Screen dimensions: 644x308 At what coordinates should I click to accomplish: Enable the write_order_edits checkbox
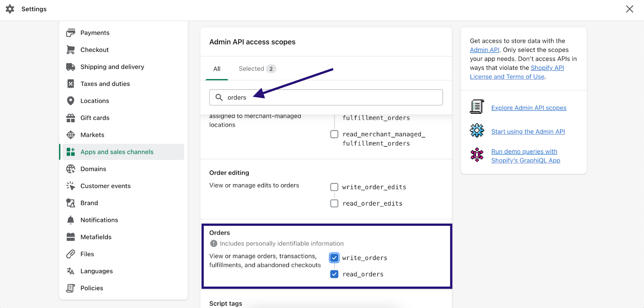(x=334, y=187)
